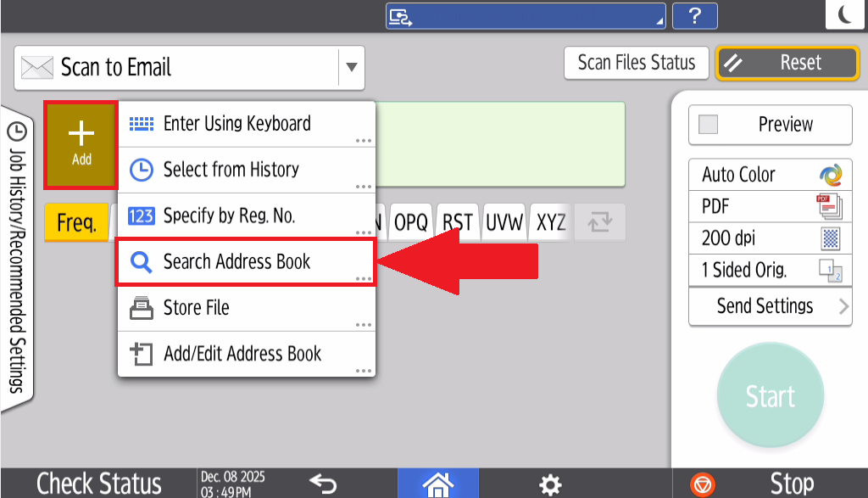The height and width of the screenshot is (498, 868).
Task: Choose Enter Using Keyboard option
Action: tap(245, 124)
